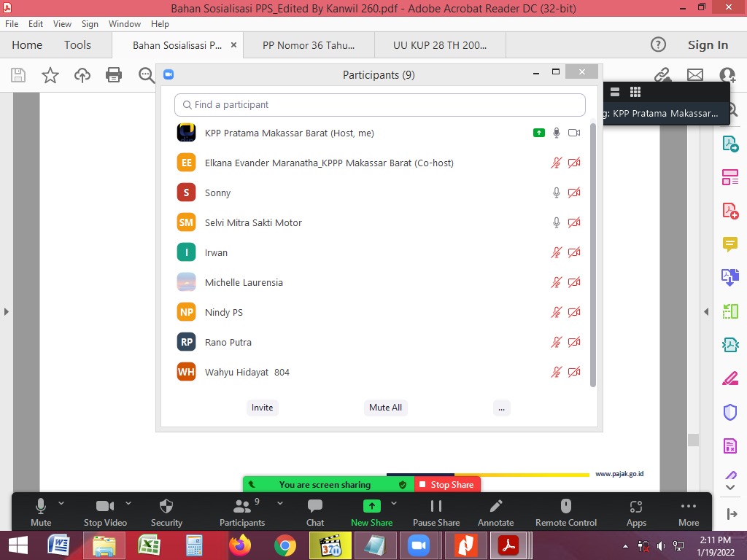Viewport: 747px width, 560px height.
Task: Expand the audio options arrow beside Mute
Action: [61, 503]
